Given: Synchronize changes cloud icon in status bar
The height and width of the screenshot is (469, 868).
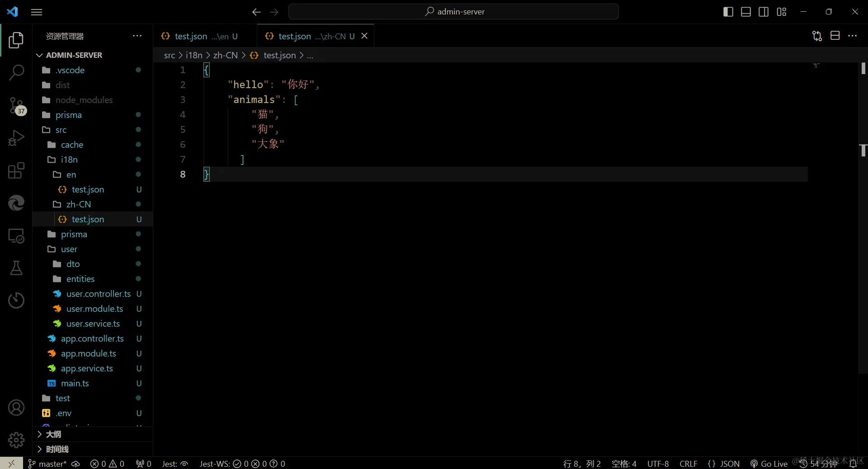Looking at the screenshot, I should click(76, 464).
